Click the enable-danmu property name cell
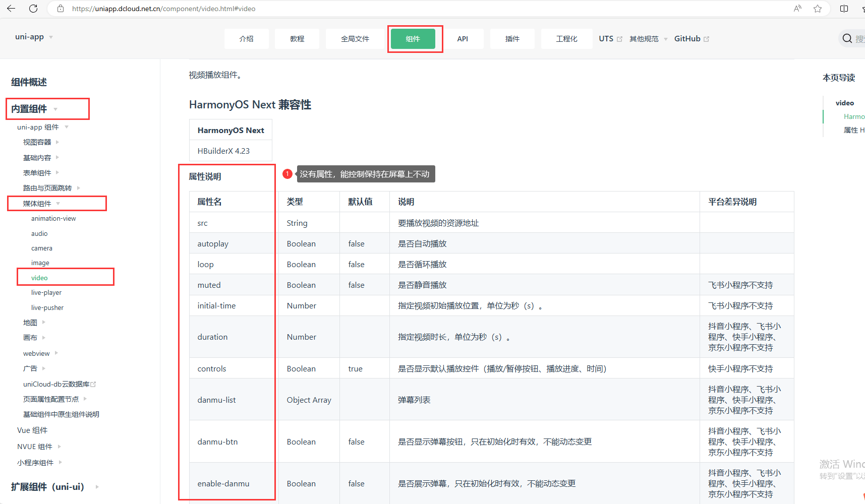The image size is (865, 504). 234,483
